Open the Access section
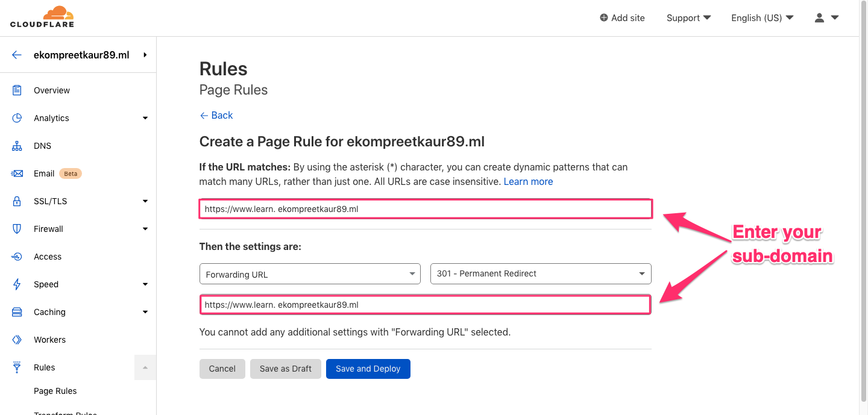 [x=48, y=256]
